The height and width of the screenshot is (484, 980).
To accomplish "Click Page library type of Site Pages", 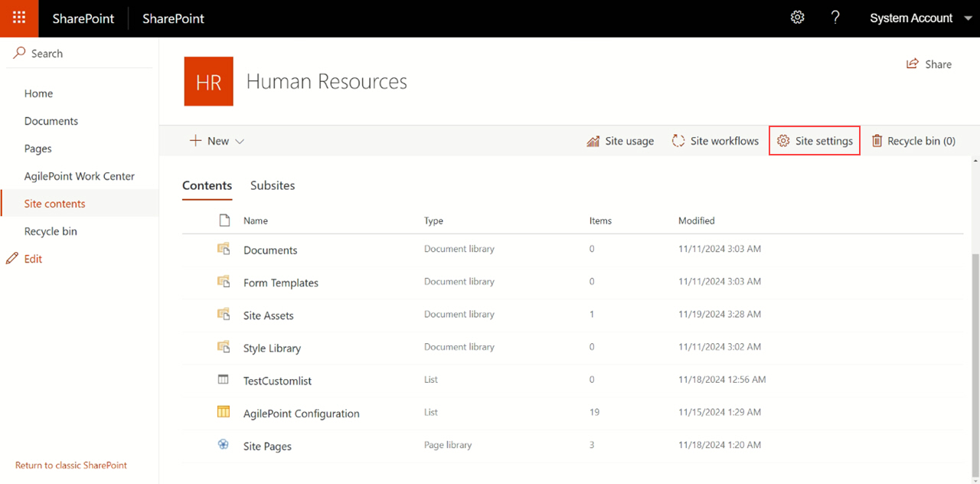I will [448, 445].
